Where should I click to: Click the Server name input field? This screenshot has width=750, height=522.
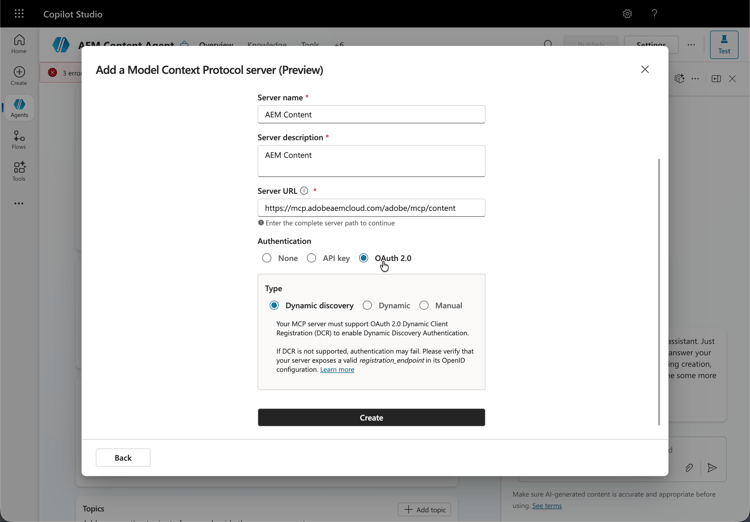pyautogui.click(x=371, y=115)
